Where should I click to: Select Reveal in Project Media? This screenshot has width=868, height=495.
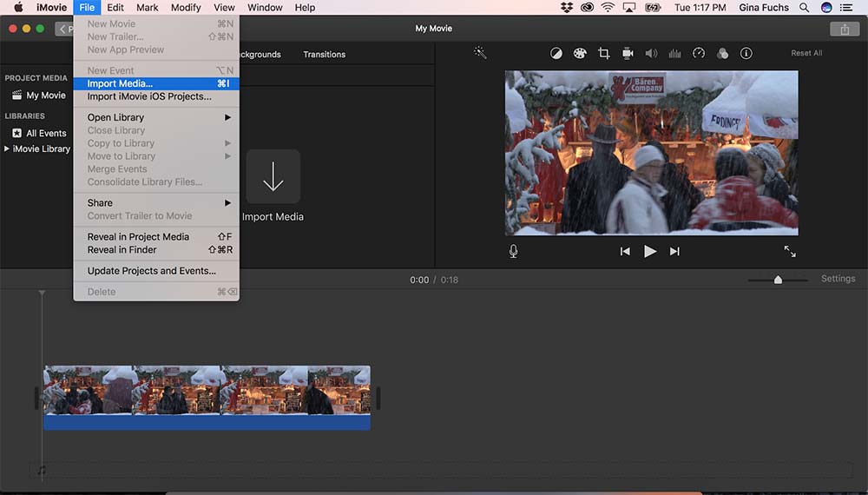[156, 236]
